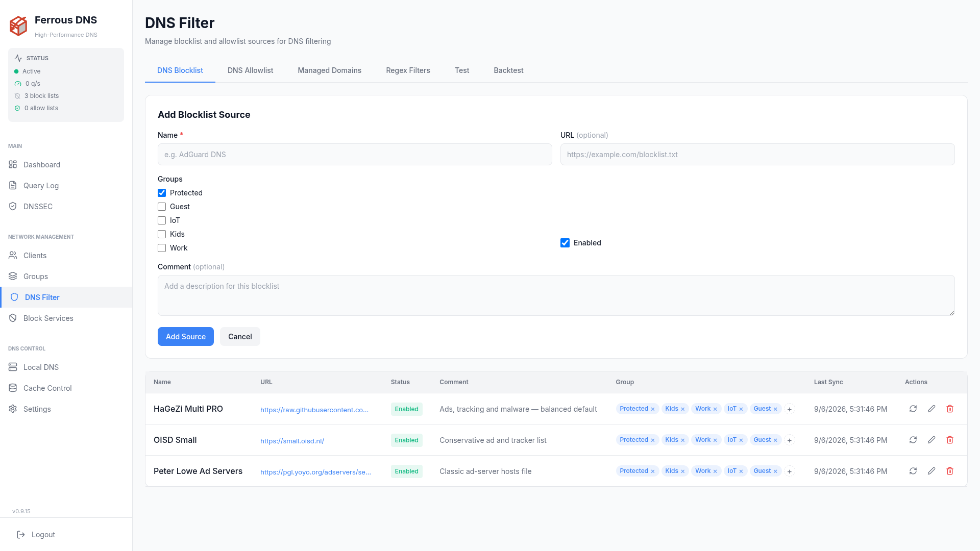Viewport: 980px width, 551px height.
Task: Click the Enabled status badge for HaGeZi Multi PRO
Action: point(407,409)
